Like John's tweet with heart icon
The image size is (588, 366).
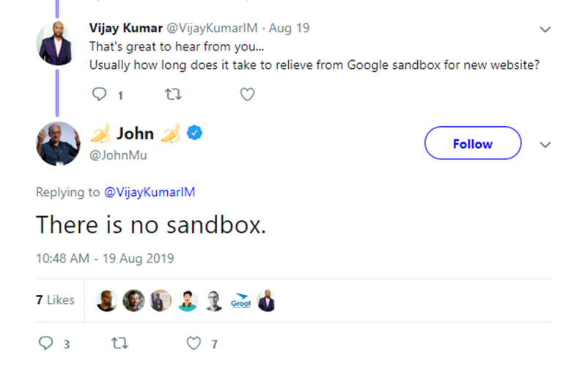pos(194,343)
